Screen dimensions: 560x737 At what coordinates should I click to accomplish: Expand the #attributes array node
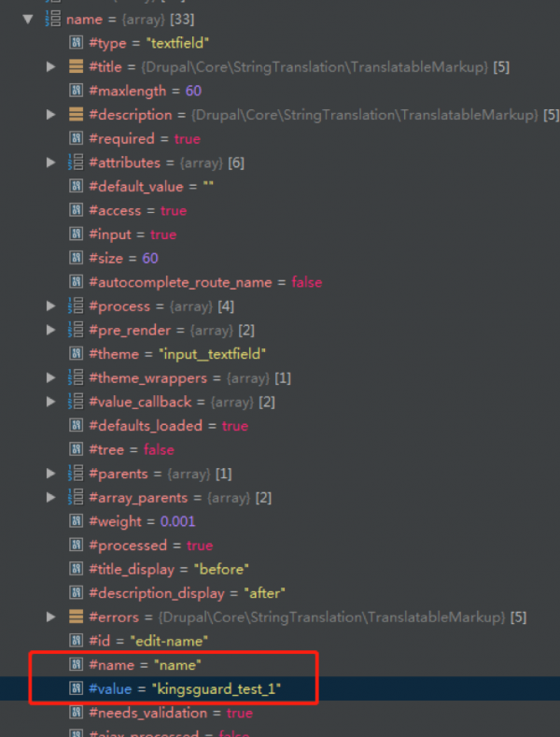[51, 163]
